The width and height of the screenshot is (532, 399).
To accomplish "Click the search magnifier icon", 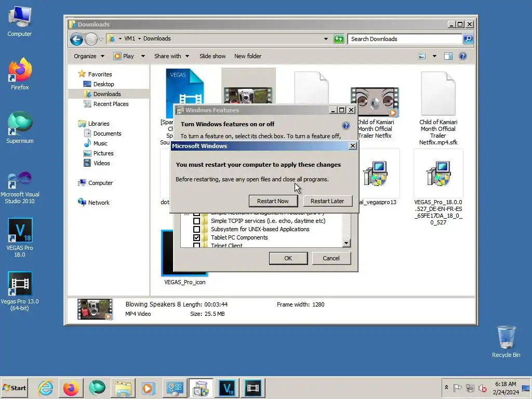I will pos(468,39).
